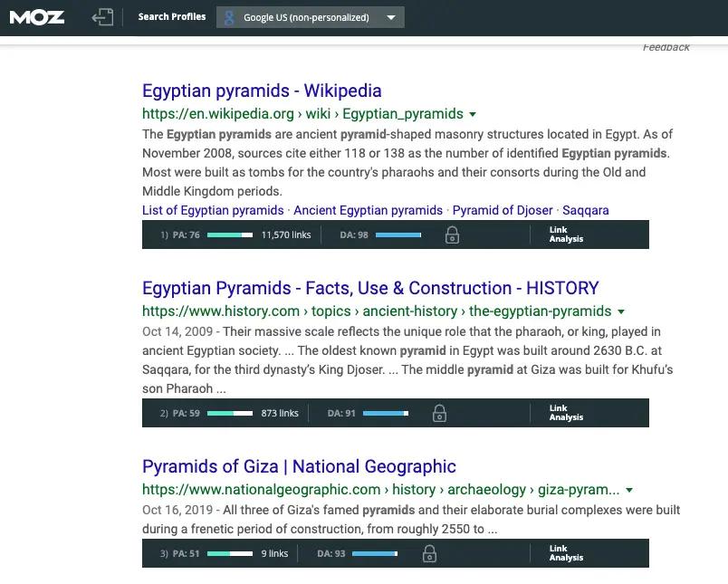This screenshot has height=584, width=728.
Task: Click the lock icon on the National Geographic bar
Action: (x=429, y=554)
